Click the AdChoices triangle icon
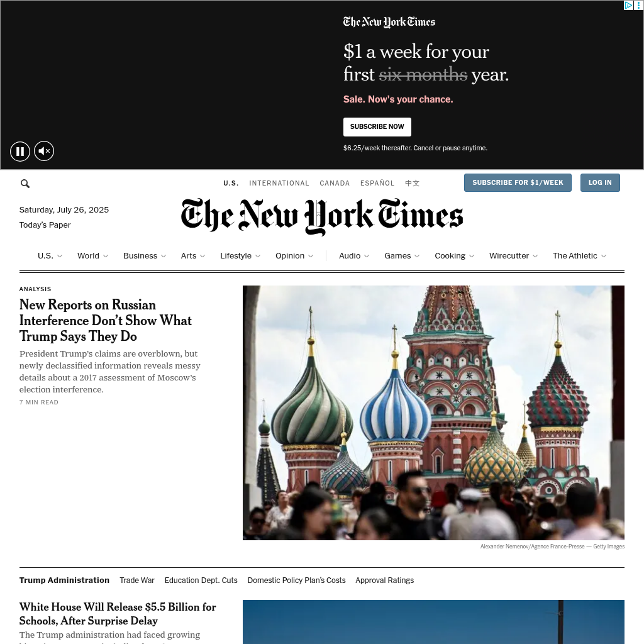The width and height of the screenshot is (644, 644). tap(628, 5)
